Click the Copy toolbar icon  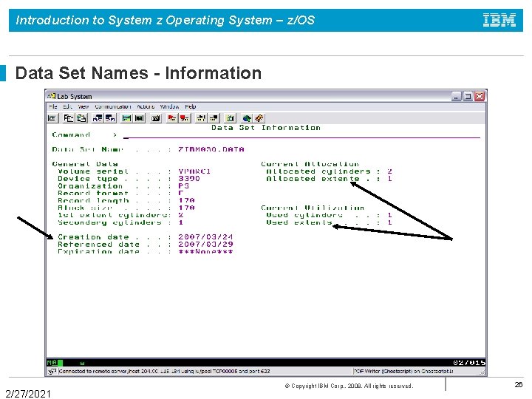[x=69, y=118]
